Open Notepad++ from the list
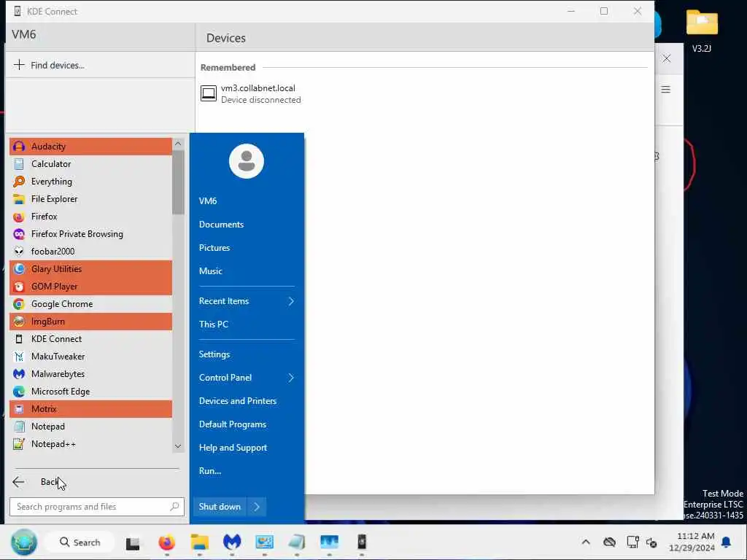This screenshot has width=747, height=560. pos(90,444)
